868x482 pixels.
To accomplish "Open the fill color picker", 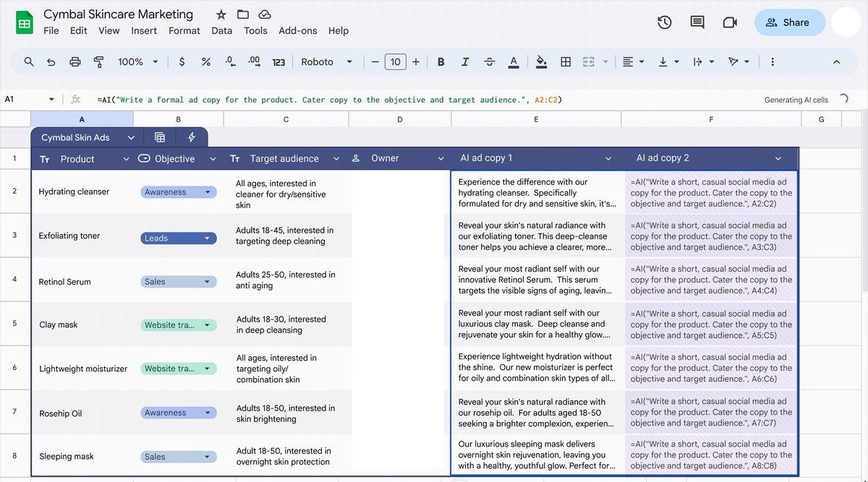I will [541, 62].
